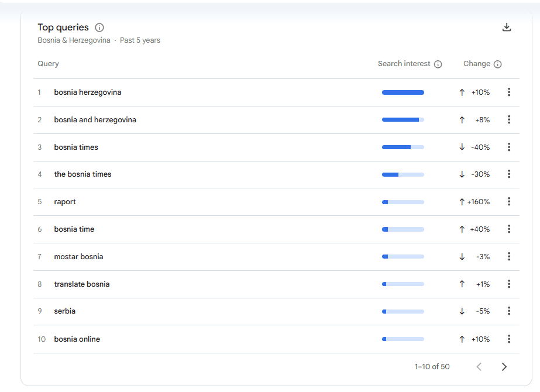This screenshot has width=540, height=392.
Task: Click search interest bar for bosnia times
Action: [403, 147]
